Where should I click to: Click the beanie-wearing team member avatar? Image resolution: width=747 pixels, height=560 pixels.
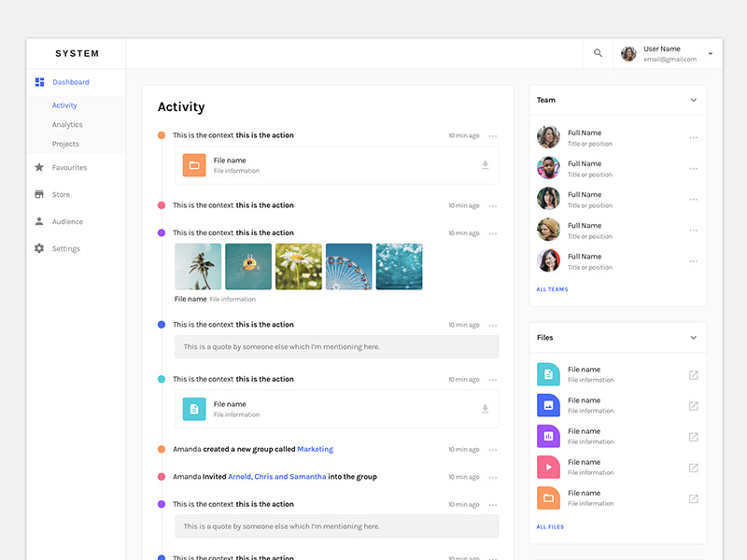click(x=548, y=230)
